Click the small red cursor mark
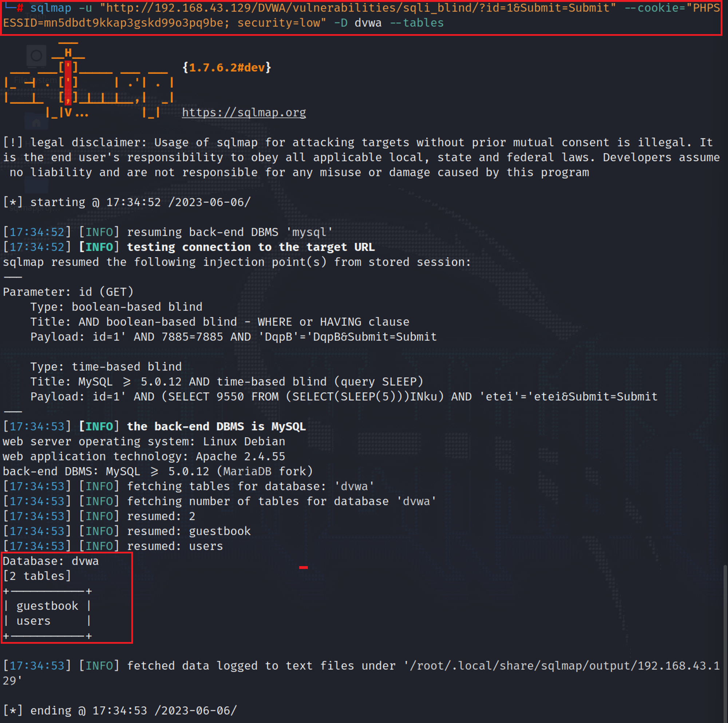 [303, 567]
